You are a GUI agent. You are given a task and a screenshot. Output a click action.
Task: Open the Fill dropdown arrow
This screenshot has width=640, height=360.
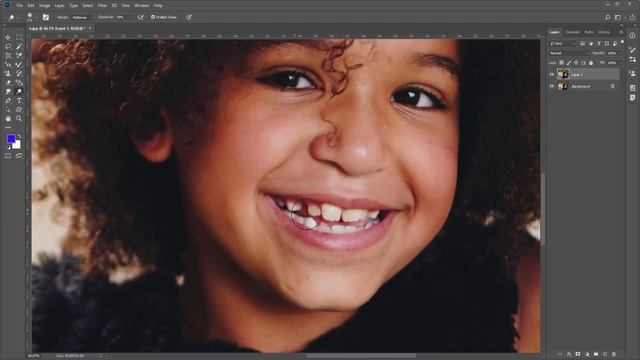620,63
